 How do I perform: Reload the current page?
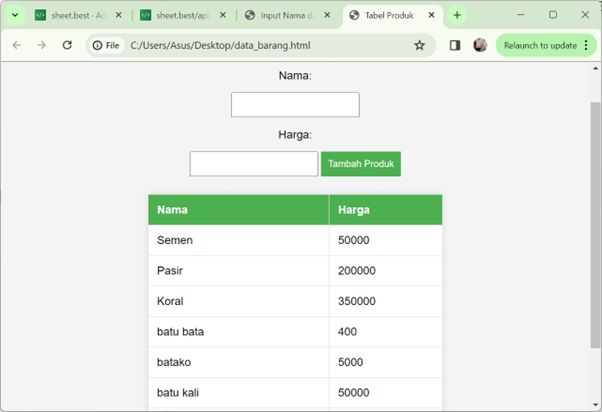click(67, 45)
